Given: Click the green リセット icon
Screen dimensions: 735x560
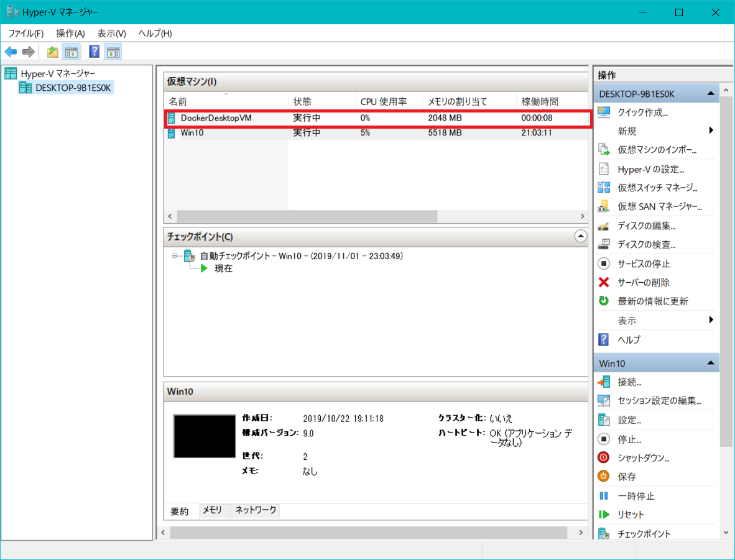Looking at the screenshot, I should click(604, 515).
